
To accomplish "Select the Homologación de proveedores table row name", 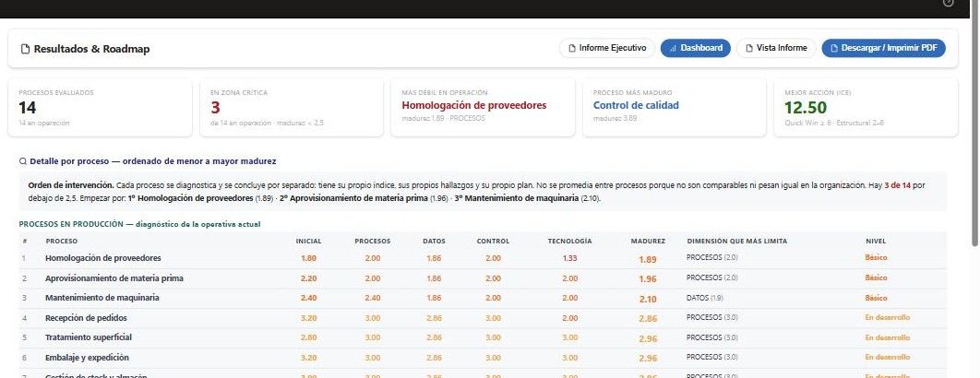I will click(x=103, y=258).
